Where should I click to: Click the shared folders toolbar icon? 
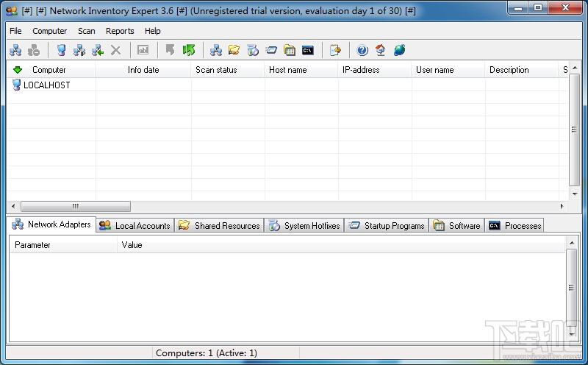pos(234,50)
